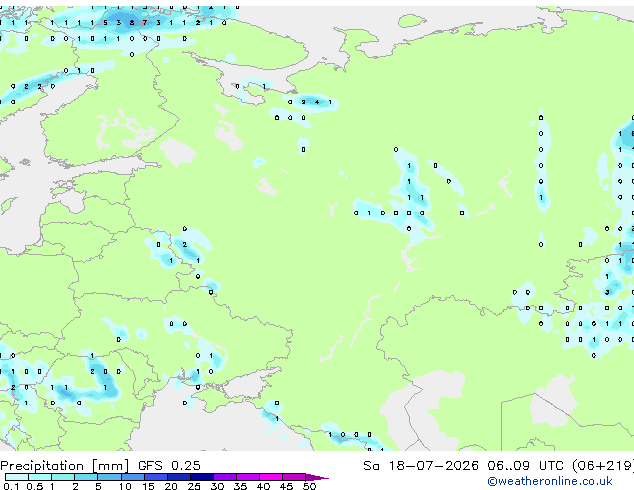Click the dark blue swatch between 25 and 30
This screenshot has width=634, height=490.
tap(201, 477)
